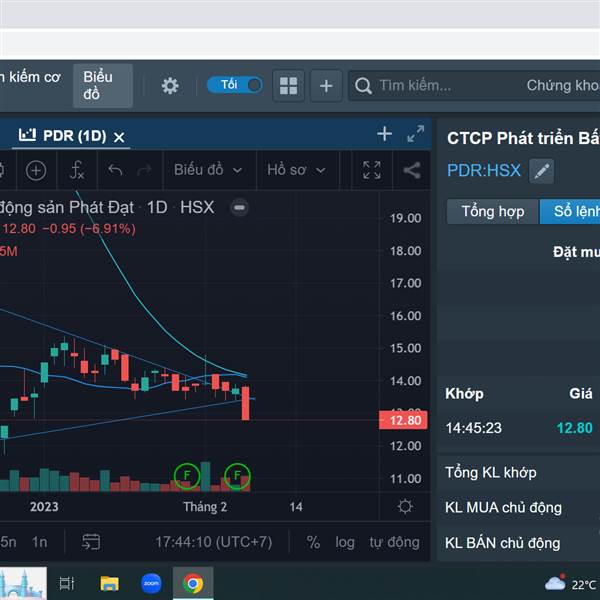Open the Hồ sơ dropdown
Screen dimensions: 600x600
coord(296,170)
